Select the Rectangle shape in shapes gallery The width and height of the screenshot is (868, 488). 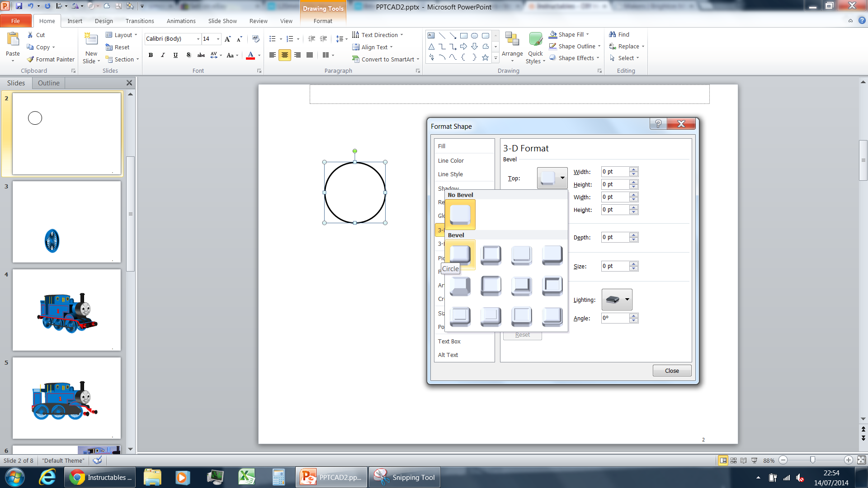[463, 36]
